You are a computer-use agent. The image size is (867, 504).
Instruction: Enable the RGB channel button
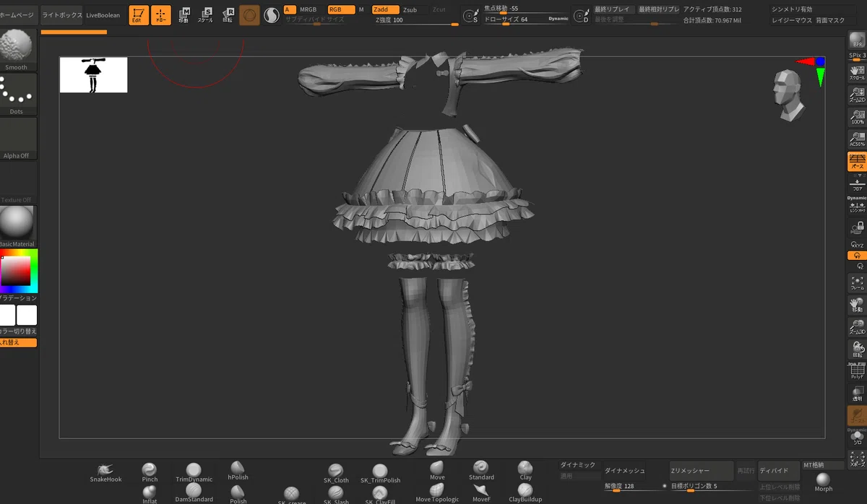(x=340, y=9)
